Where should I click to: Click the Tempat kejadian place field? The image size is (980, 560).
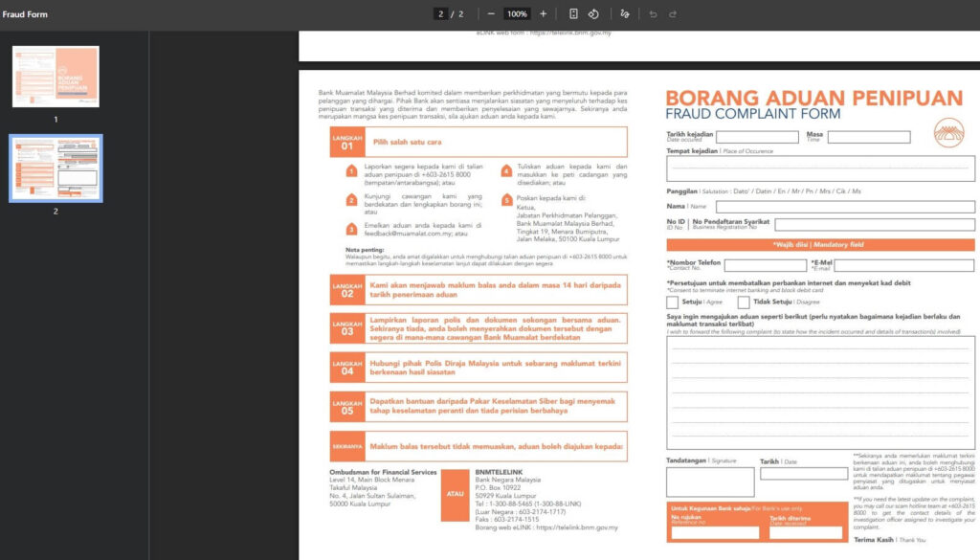(820, 169)
